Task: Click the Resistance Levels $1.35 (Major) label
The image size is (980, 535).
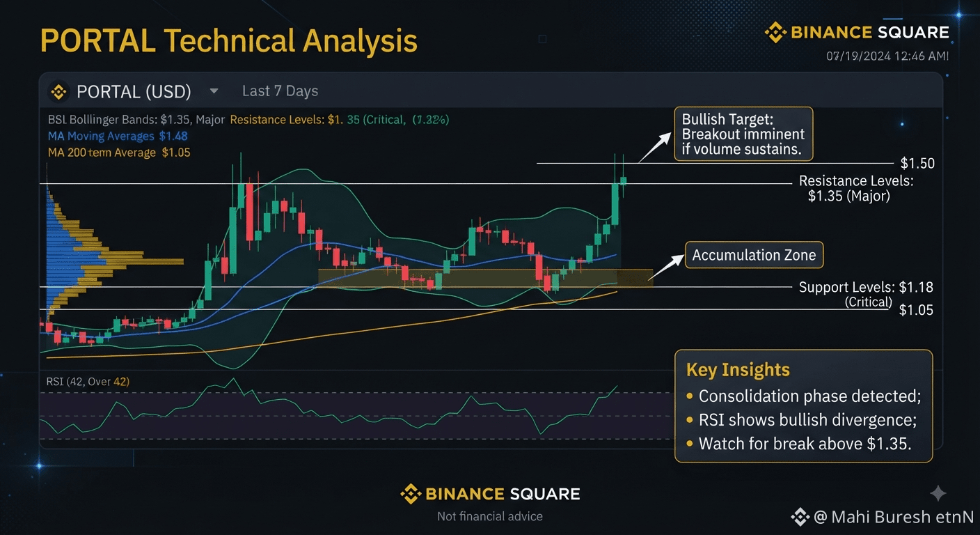Action: coord(855,189)
